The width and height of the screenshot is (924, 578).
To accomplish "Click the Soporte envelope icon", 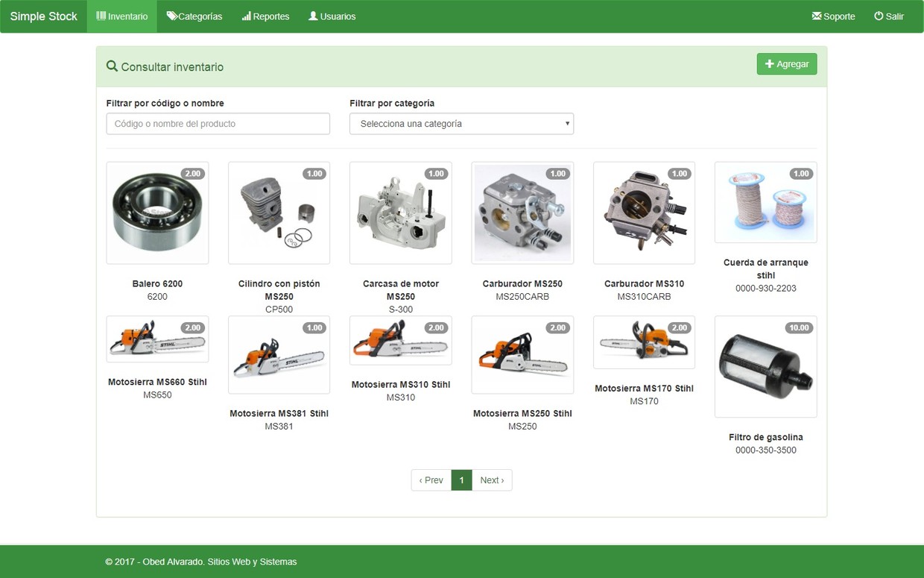I will (817, 16).
